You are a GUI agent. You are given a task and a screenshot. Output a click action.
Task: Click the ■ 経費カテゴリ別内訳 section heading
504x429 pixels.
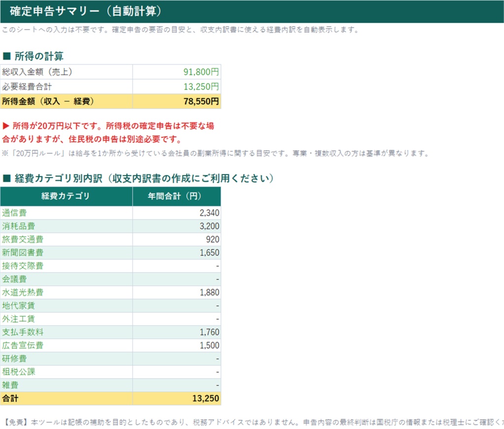138,178
